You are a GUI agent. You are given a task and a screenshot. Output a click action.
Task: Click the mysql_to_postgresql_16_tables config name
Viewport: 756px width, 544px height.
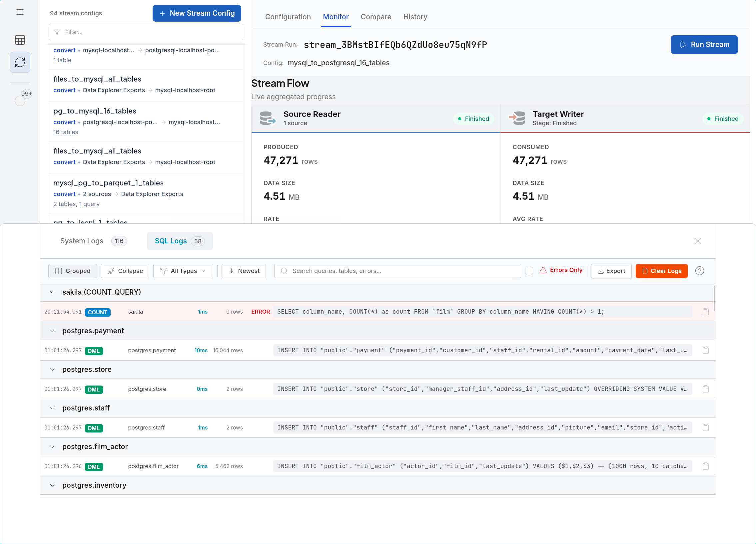[338, 63]
